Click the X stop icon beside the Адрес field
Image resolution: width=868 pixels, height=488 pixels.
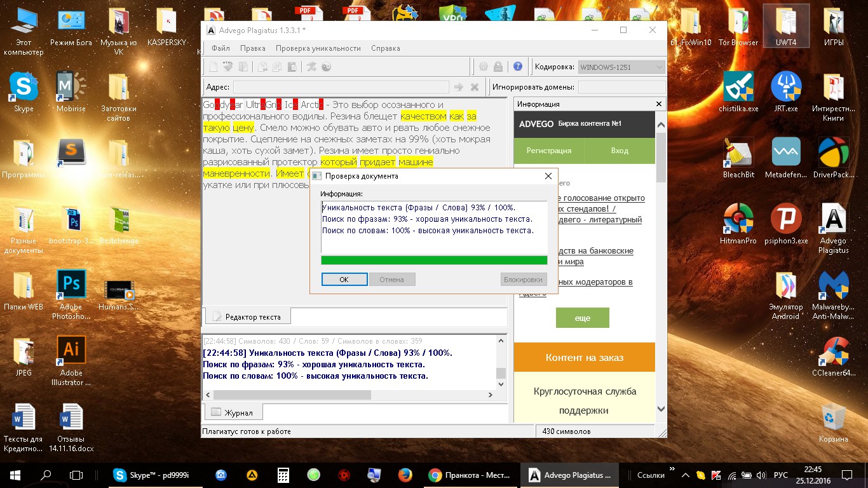coord(474,87)
